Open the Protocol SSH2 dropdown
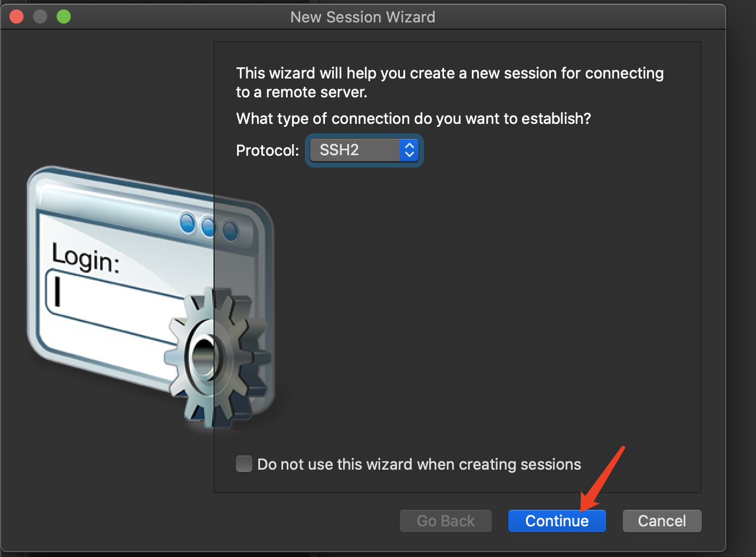 364,150
